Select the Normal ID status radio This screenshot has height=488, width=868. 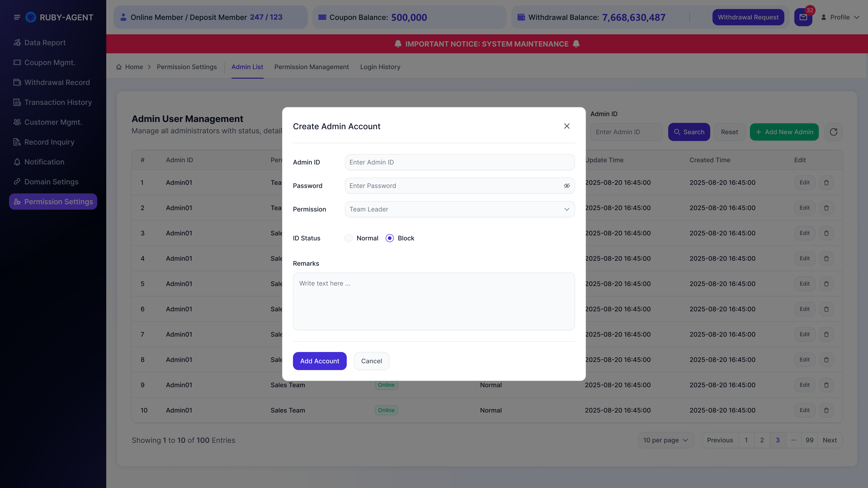349,238
